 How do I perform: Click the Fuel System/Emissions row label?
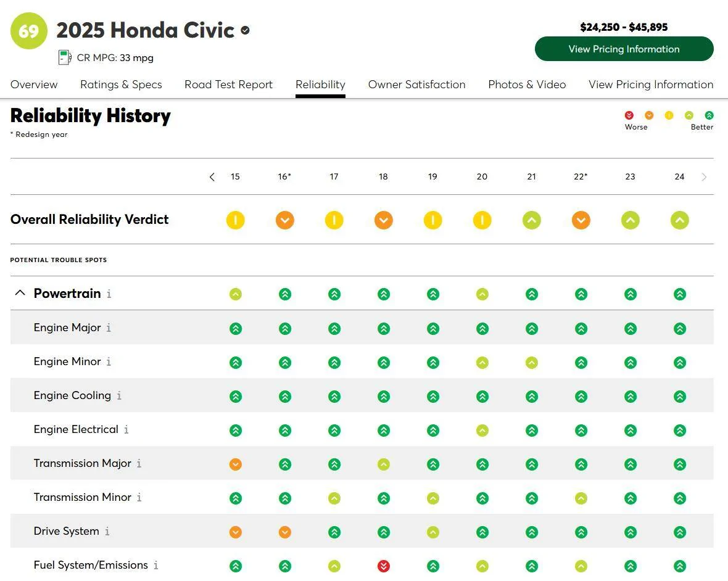pos(91,565)
